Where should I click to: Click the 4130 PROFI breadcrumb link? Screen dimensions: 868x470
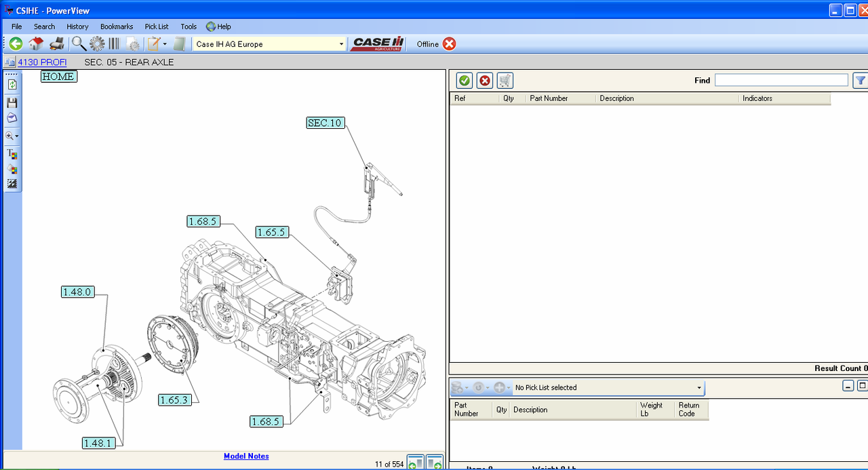click(x=42, y=62)
